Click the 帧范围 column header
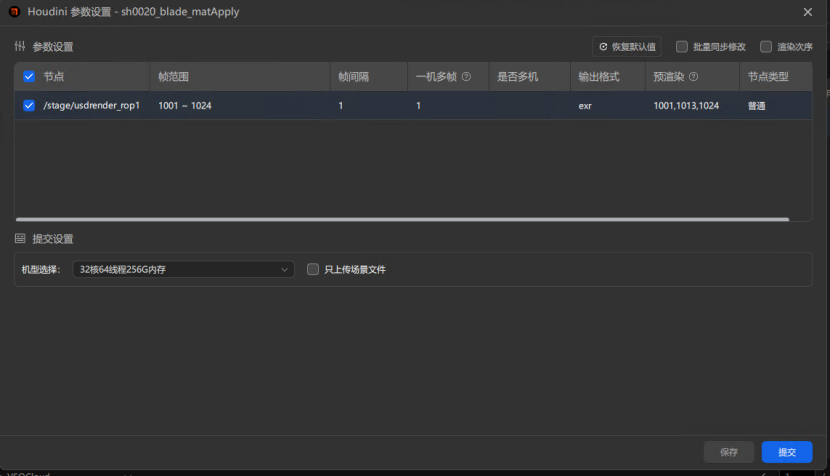830x476 pixels. tap(174, 77)
